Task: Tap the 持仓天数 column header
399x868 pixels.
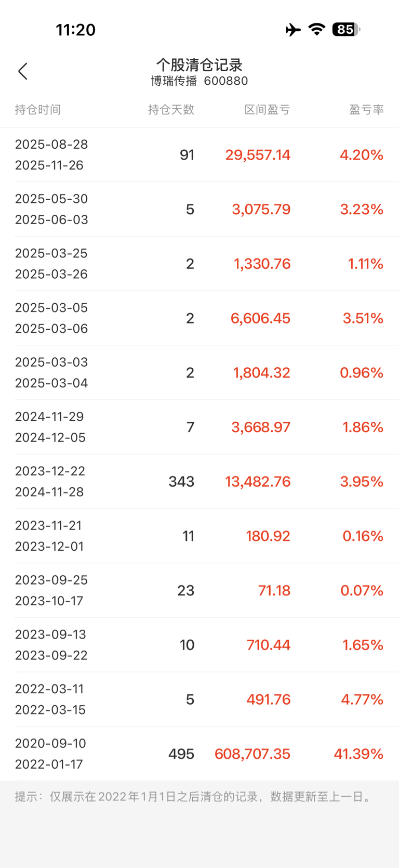Action: click(x=171, y=110)
